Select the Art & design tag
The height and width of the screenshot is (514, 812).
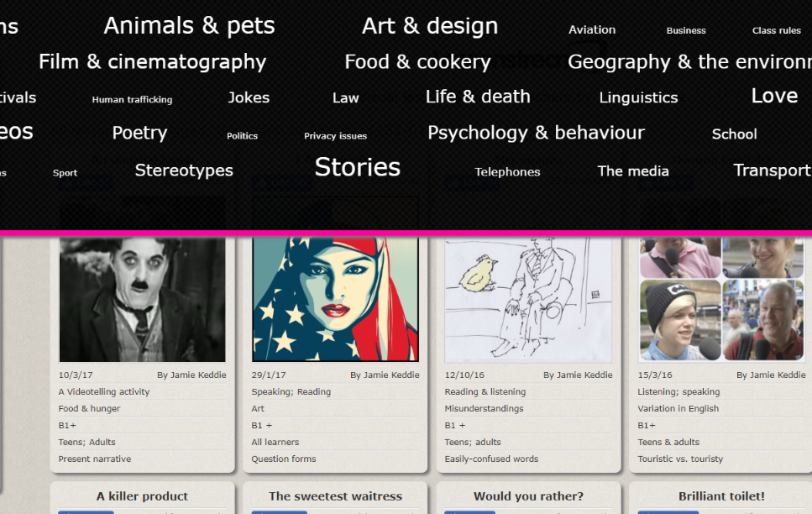click(430, 26)
